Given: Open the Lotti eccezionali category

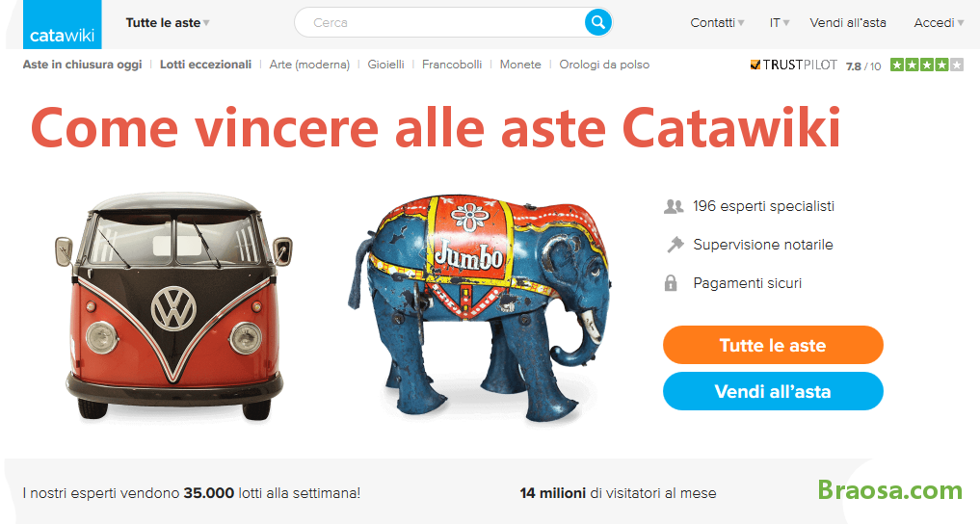Looking at the screenshot, I should pyautogui.click(x=205, y=65).
